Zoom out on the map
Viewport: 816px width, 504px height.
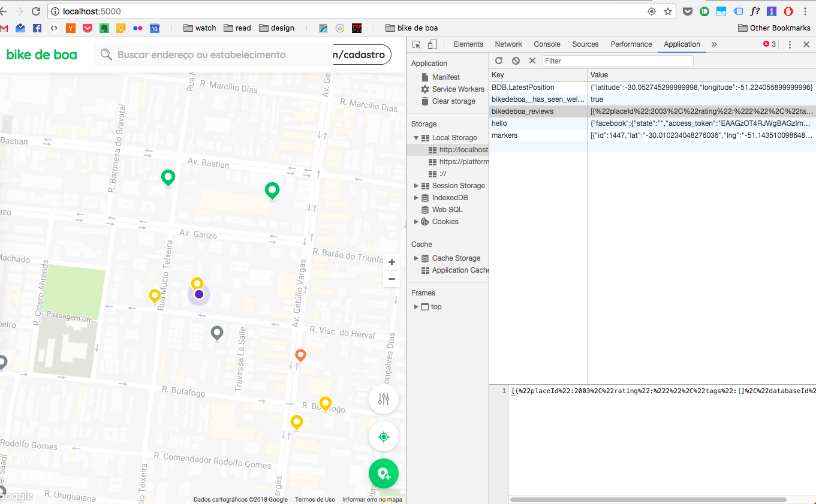pos(392,279)
